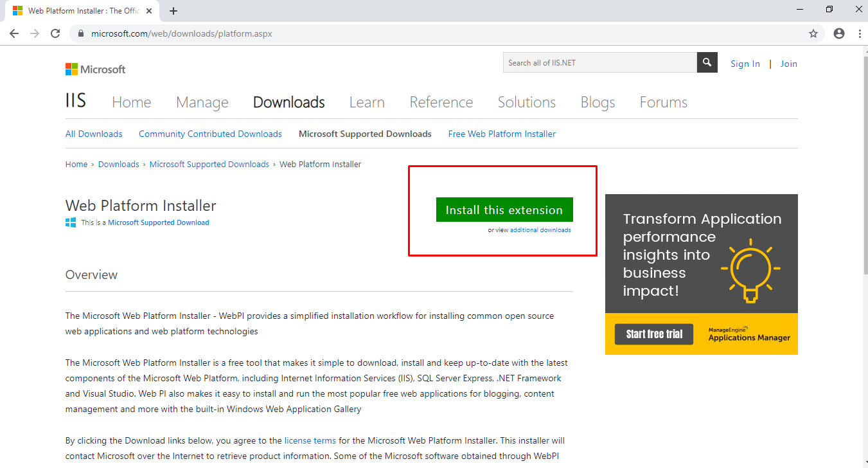Bookmark this page with the star icon

(813, 33)
